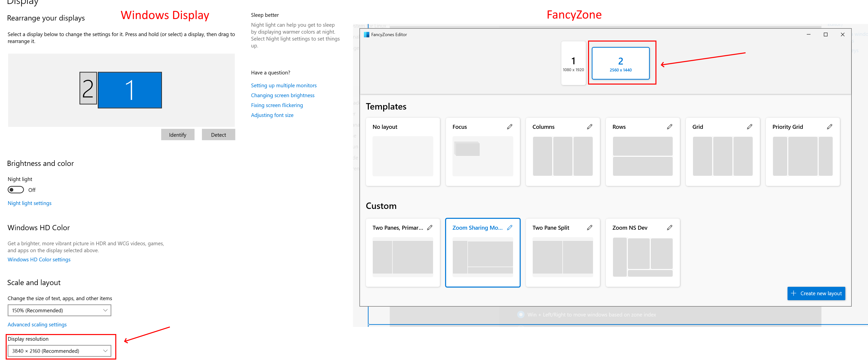Edit the Grid template layout

click(750, 127)
